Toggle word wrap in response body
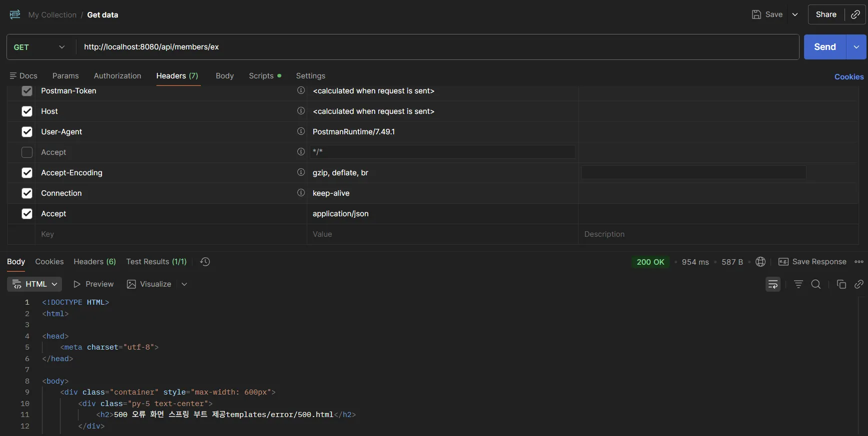This screenshot has height=436, width=868. point(773,284)
